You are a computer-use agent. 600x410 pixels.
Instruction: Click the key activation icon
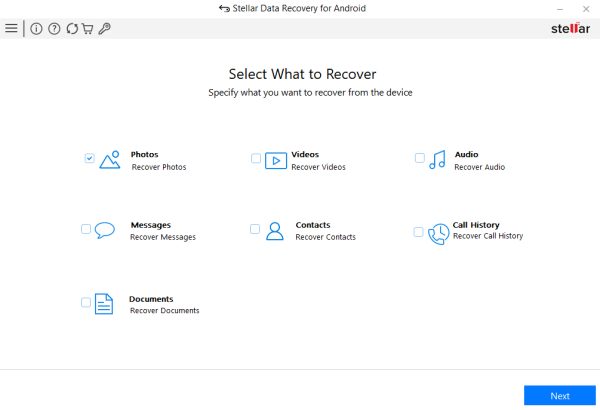pos(104,29)
